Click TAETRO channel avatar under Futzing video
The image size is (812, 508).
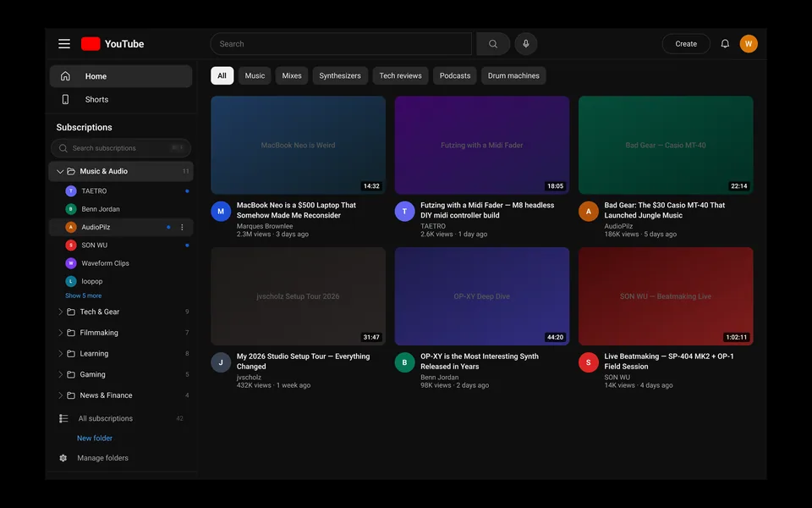404,212
